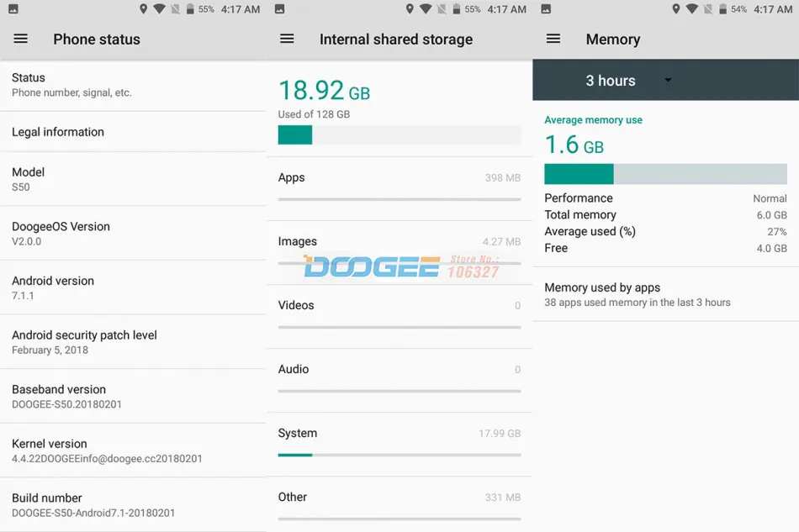The height and width of the screenshot is (532, 799).
Task: Tap Android version 7.1.1 entry
Action: tap(133, 287)
